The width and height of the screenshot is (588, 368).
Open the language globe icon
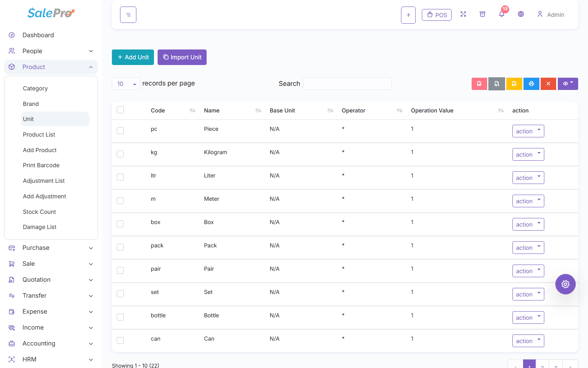(521, 14)
